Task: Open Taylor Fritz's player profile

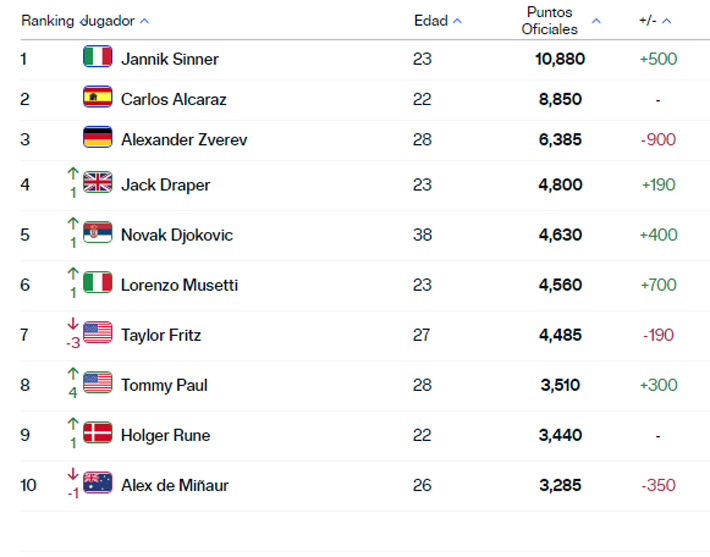Action: (161, 335)
